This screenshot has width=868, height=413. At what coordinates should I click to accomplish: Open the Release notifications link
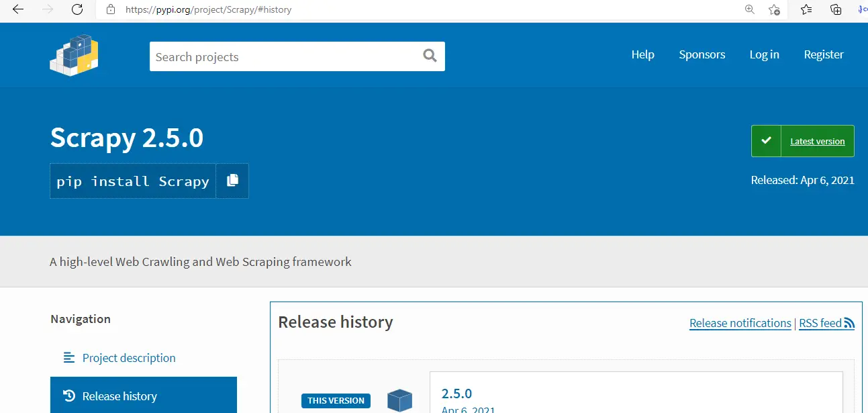pos(740,323)
